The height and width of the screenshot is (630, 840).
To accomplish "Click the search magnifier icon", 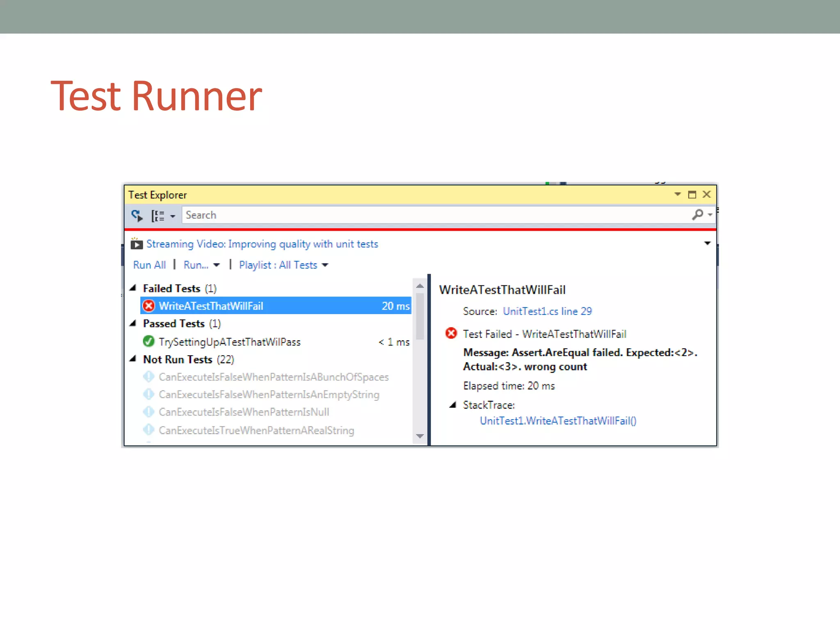I will [x=698, y=215].
